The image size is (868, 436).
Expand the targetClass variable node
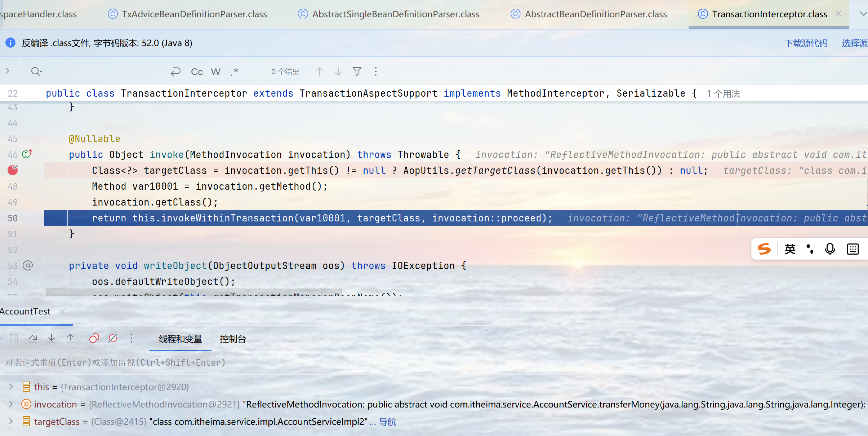point(11,422)
